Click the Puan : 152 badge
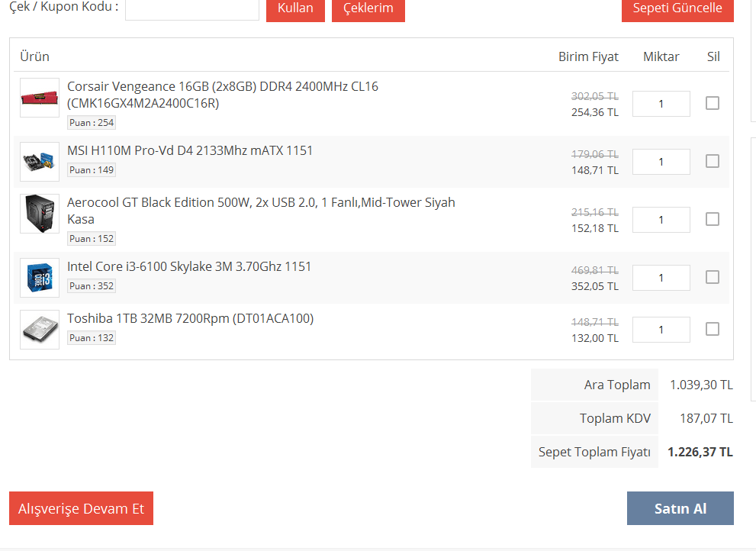This screenshot has height=551, width=756. (91, 238)
